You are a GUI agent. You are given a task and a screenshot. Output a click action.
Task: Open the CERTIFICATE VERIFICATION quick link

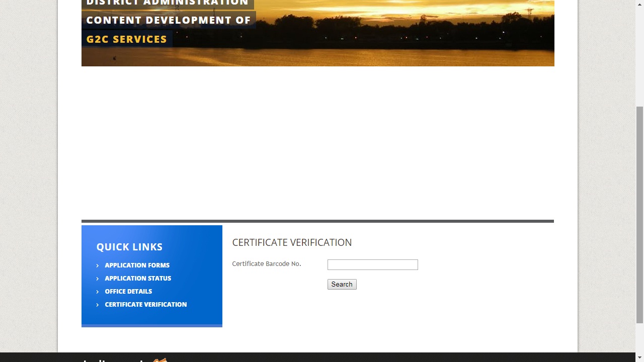[x=145, y=304]
